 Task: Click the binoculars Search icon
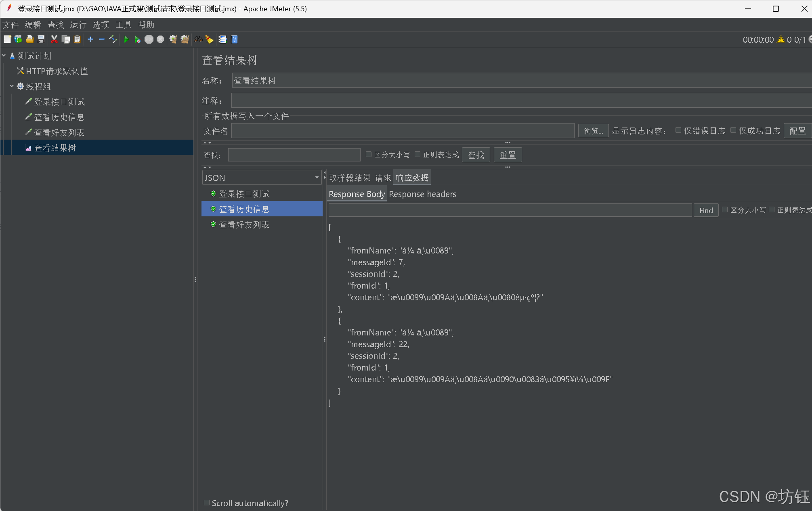coord(198,39)
